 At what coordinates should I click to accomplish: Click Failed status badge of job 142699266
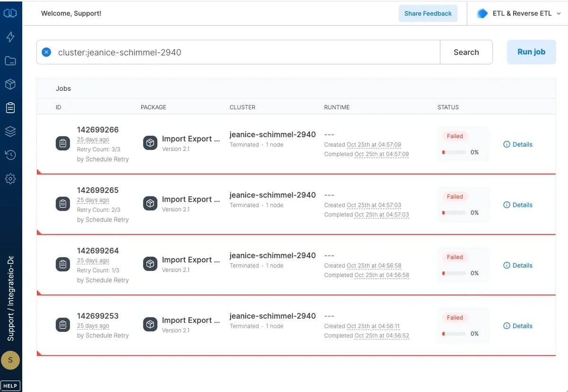[455, 136]
